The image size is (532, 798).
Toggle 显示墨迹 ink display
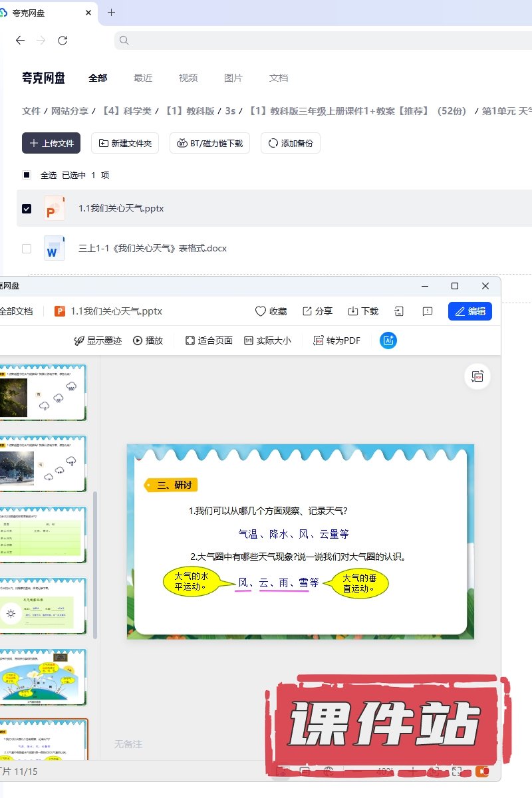pyautogui.click(x=98, y=340)
